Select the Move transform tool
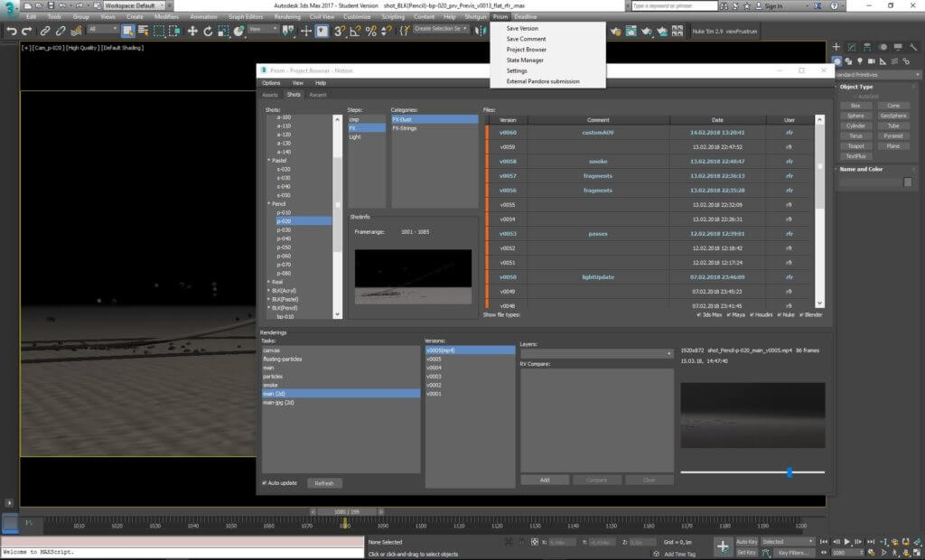The width and height of the screenshot is (925, 560). [x=192, y=31]
